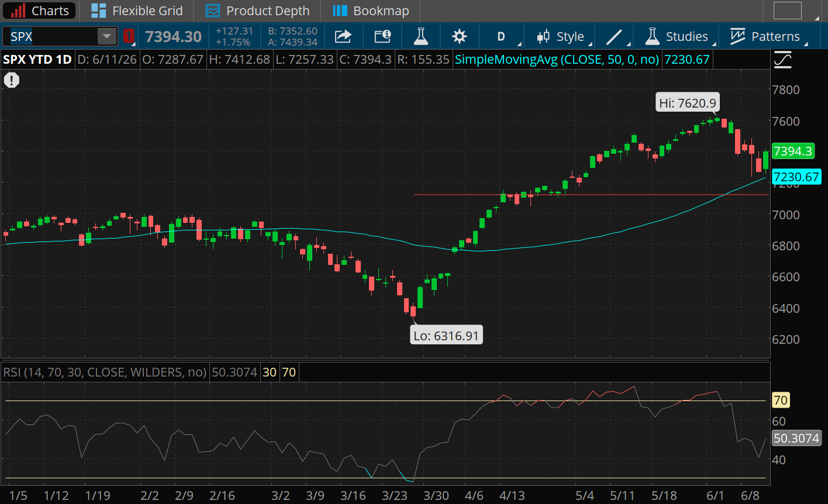Click the RSI study title label
This screenshot has width=828, height=504.
coord(105,372)
